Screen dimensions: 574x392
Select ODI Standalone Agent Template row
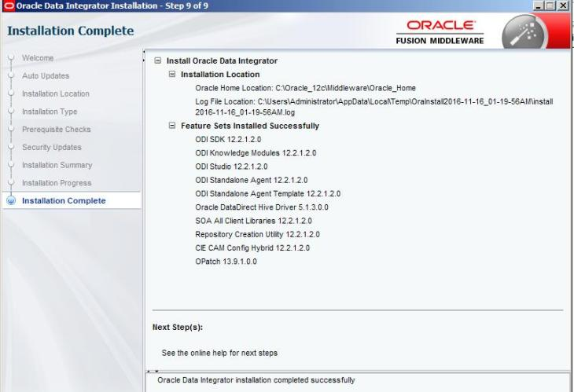268,194
